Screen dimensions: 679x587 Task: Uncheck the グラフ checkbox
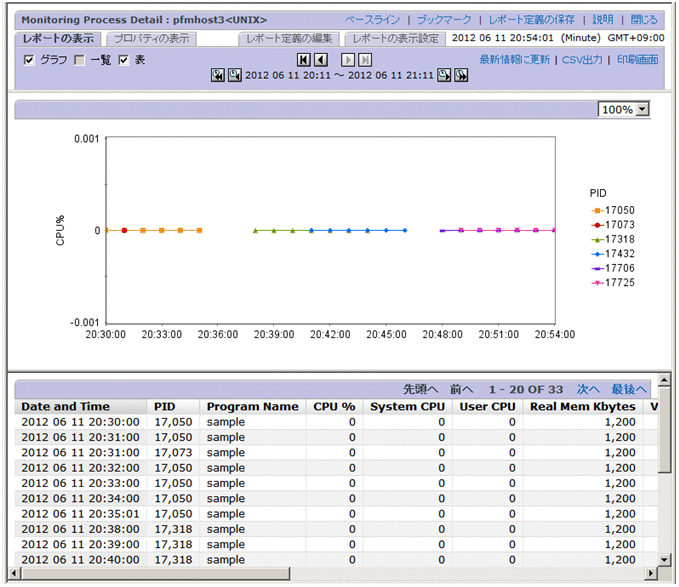(x=29, y=60)
